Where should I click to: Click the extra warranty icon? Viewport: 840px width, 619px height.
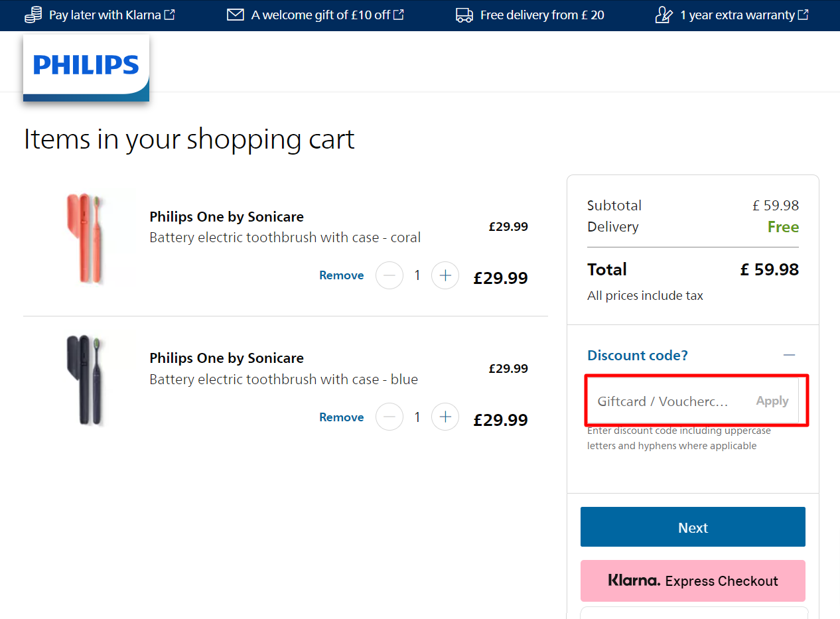pos(664,15)
